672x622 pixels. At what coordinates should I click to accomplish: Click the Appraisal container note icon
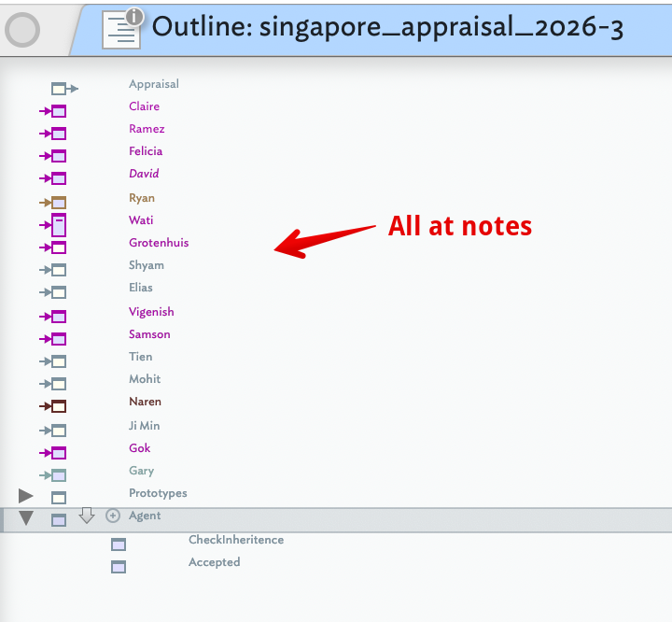[60, 88]
